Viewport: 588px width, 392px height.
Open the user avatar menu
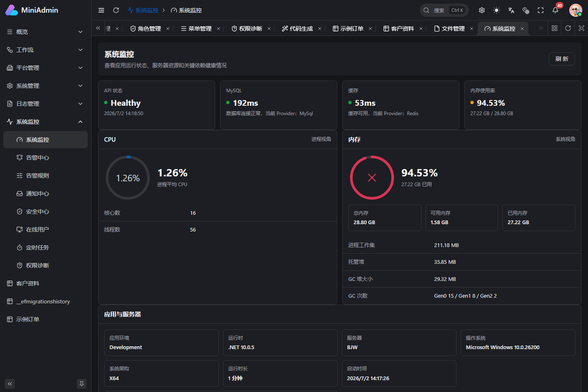pyautogui.click(x=576, y=10)
